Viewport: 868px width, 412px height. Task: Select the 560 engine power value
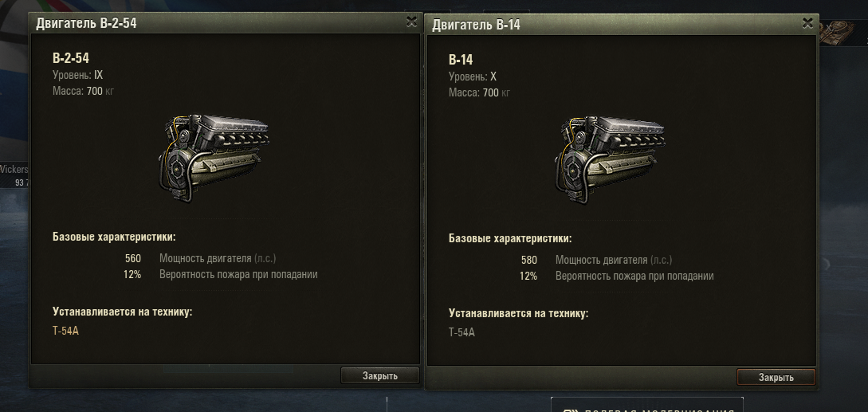[x=133, y=258]
